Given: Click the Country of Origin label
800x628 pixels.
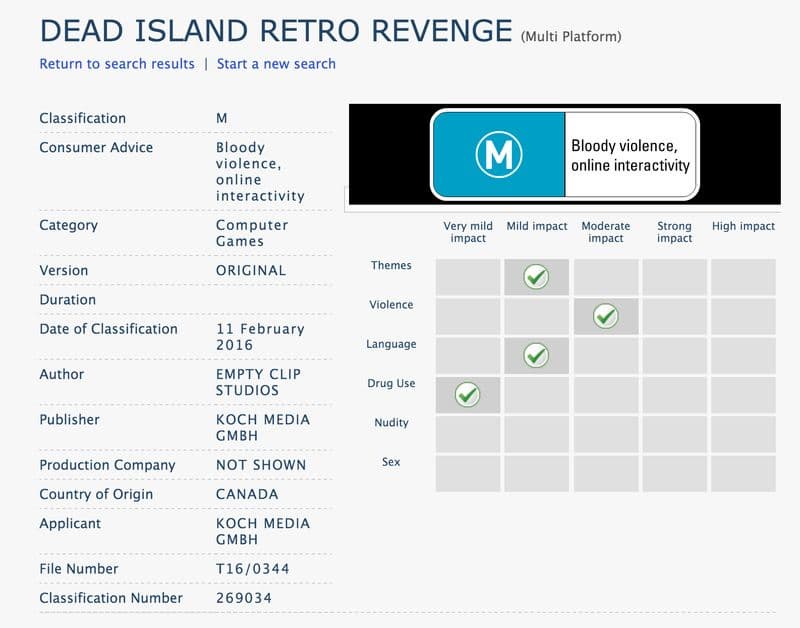Looking at the screenshot, I should pos(96,494).
